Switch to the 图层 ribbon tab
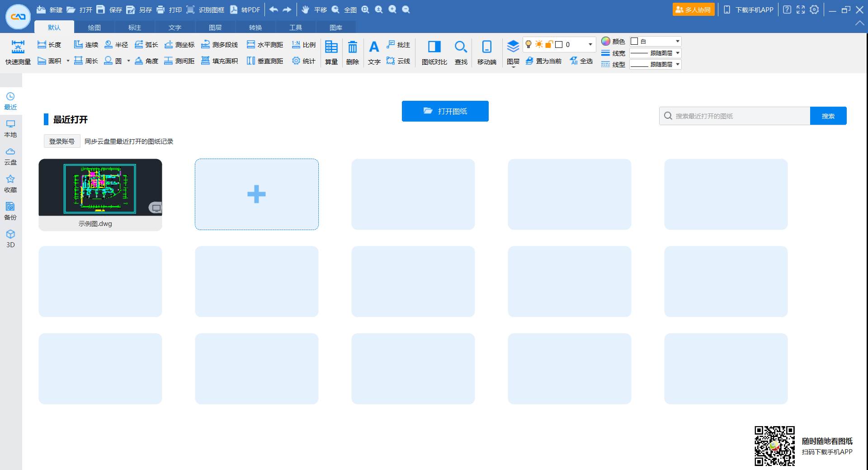 (x=215, y=28)
